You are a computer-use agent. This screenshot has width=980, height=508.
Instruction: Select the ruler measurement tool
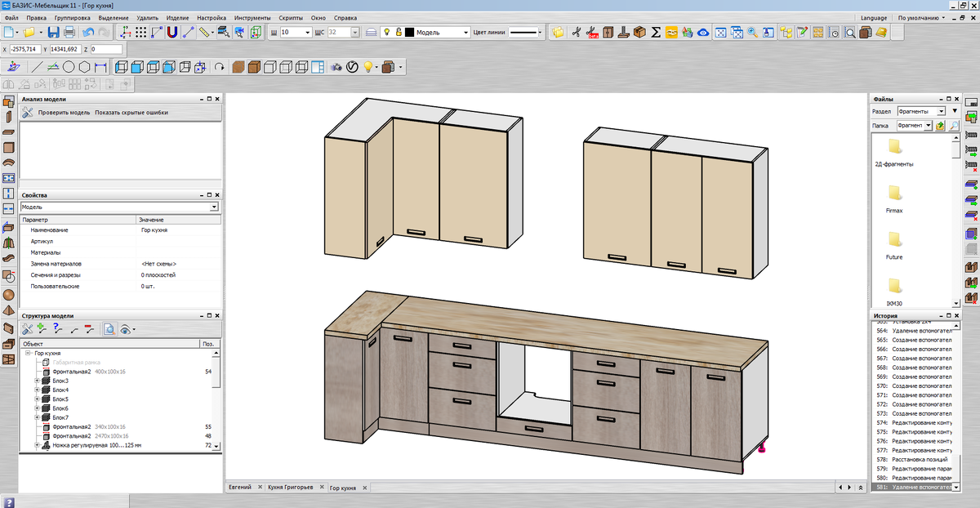[x=205, y=33]
